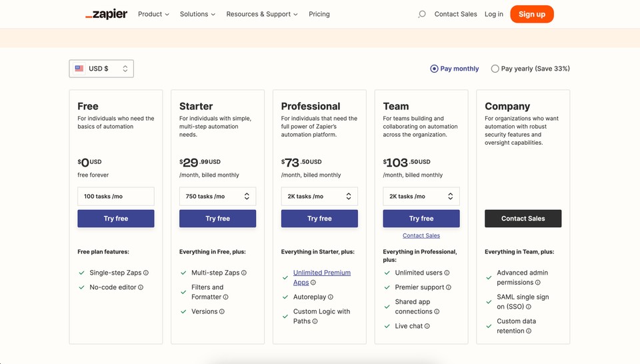Image resolution: width=640 pixels, height=364 pixels.
Task: Open Contact Sales in top navigation
Action: tap(455, 14)
